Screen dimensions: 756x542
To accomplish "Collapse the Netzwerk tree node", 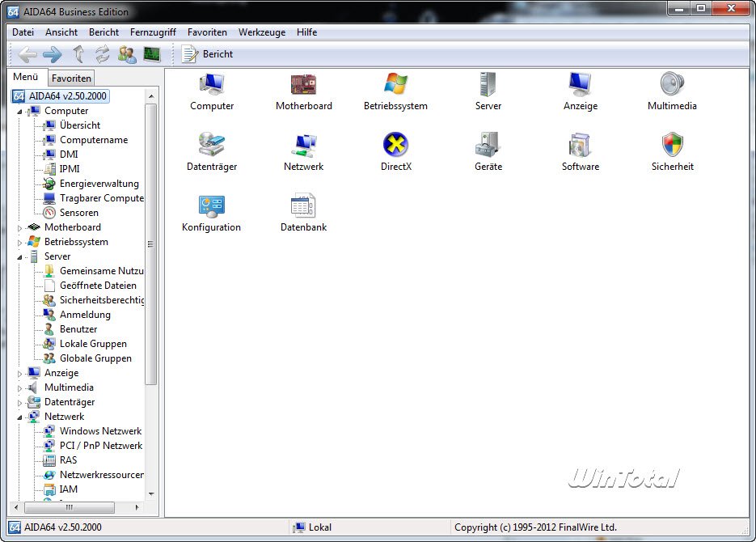I will (19, 417).
